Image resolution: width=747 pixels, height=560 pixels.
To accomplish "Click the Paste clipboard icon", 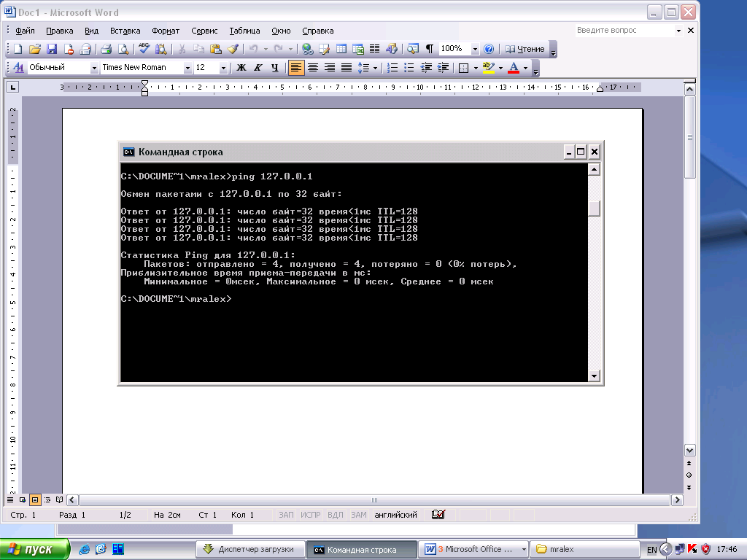I will tap(215, 49).
